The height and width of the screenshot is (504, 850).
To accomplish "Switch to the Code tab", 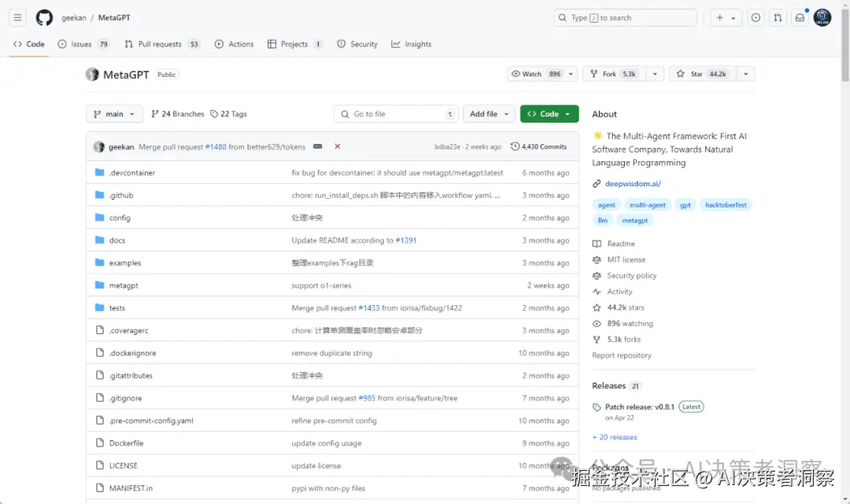I will 29,44.
